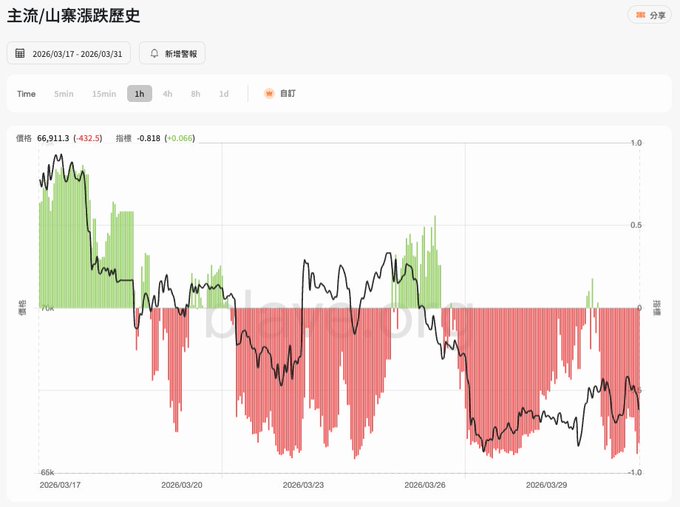This screenshot has height=507, width=680.
Task: Click the calendar icon in date range
Action: click(x=20, y=53)
